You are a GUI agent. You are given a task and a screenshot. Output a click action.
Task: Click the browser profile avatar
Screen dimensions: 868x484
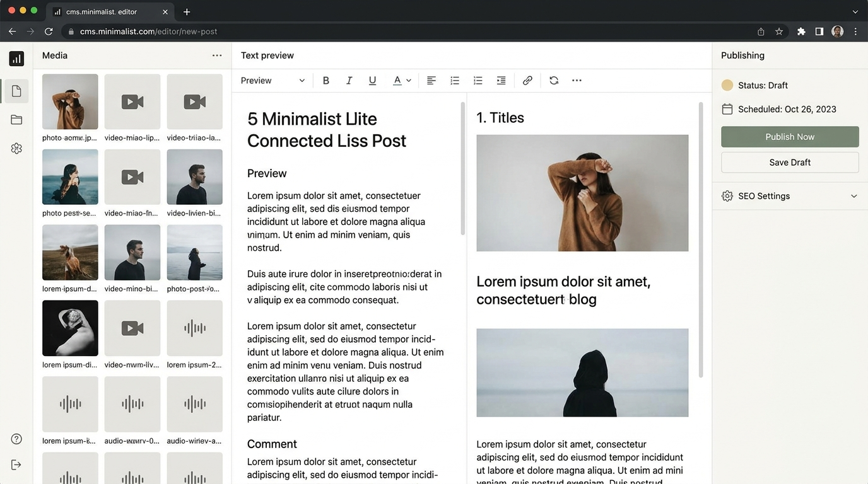tap(837, 32)
